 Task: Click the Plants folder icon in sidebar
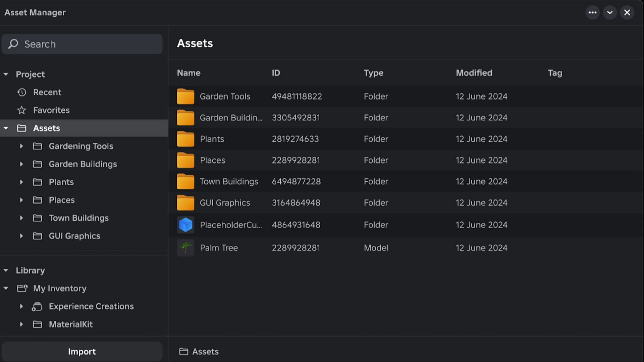tap(38, 182)
